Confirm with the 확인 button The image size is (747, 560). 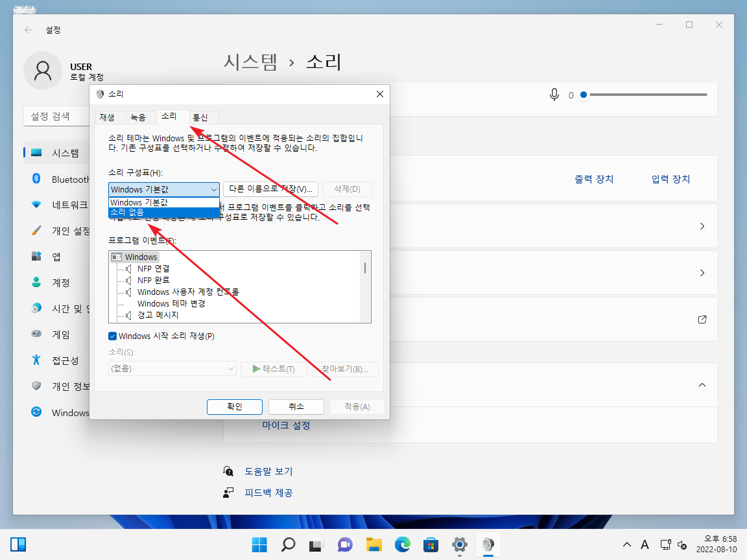coord(234,406)
